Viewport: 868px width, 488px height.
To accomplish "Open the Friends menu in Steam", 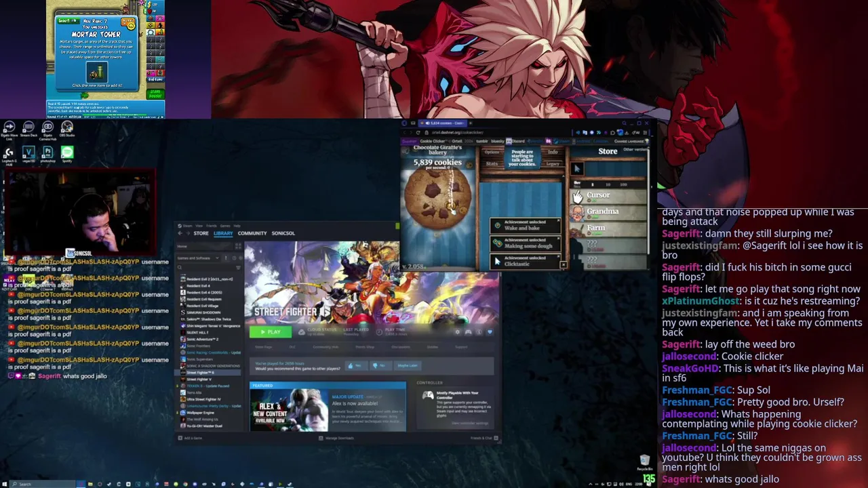I will (x=211, y=226).
